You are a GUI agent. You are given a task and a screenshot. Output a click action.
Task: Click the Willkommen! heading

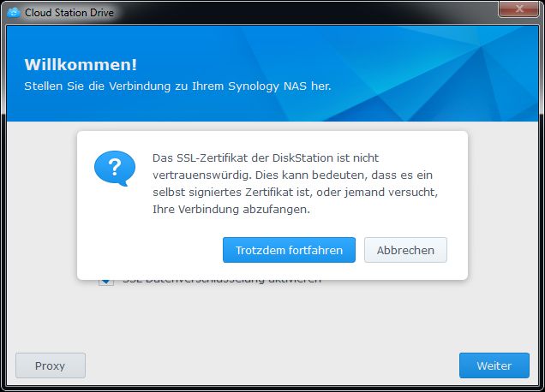click(81, 64)
